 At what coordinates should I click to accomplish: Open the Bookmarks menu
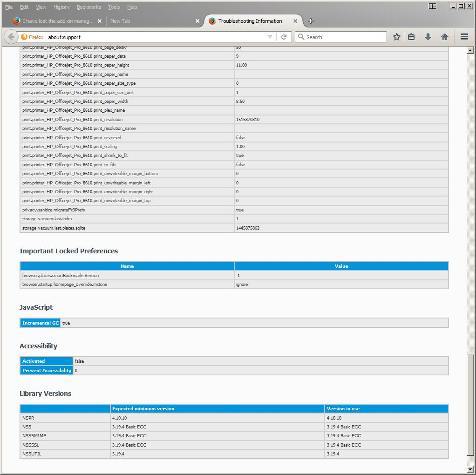click(88, 7)
